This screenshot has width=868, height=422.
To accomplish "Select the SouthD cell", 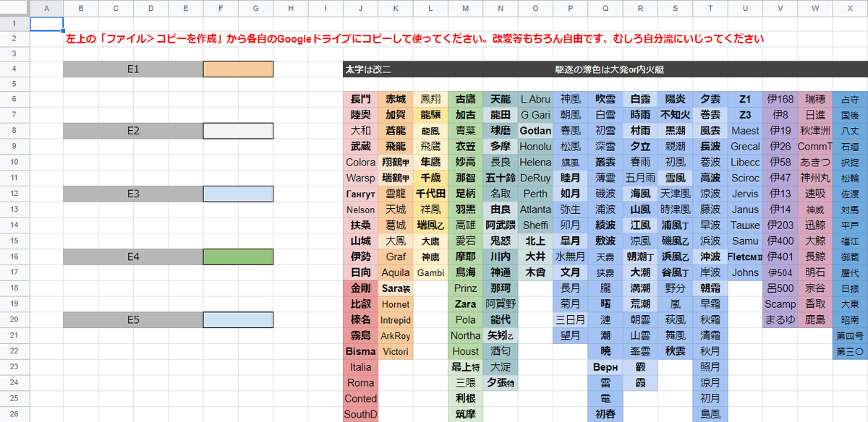I will coord(360,414).
